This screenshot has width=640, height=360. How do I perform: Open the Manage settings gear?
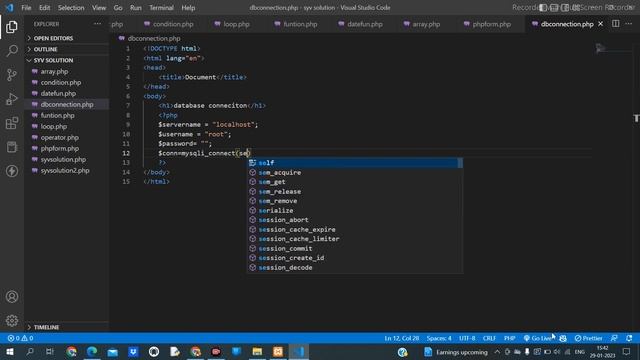[x=12, y=320]
